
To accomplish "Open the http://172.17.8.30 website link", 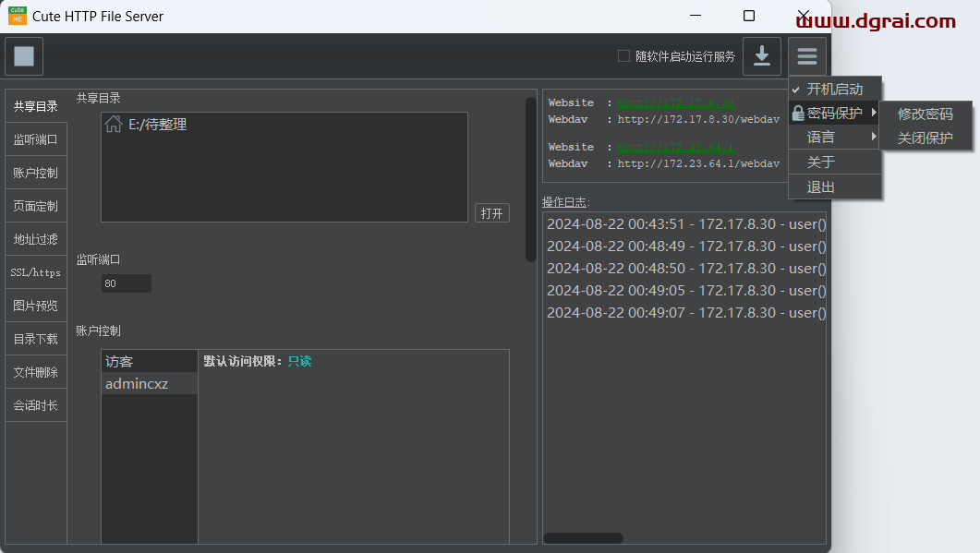I will pos(675,102).
